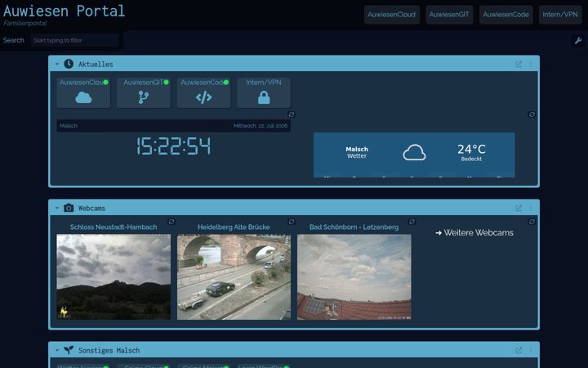
Task: Refresh the Heidelberg Alte Brücke webcam widget
Action: point(292,222)
